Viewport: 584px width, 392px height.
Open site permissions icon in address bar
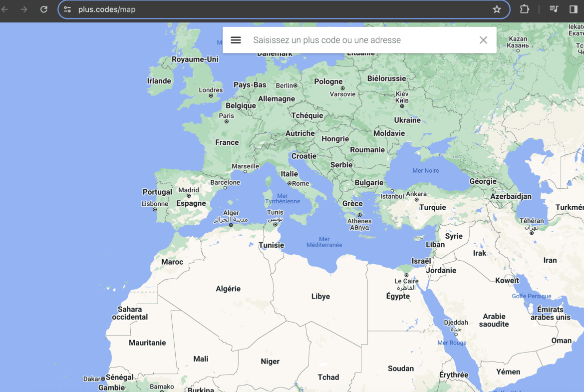[67, 9]
